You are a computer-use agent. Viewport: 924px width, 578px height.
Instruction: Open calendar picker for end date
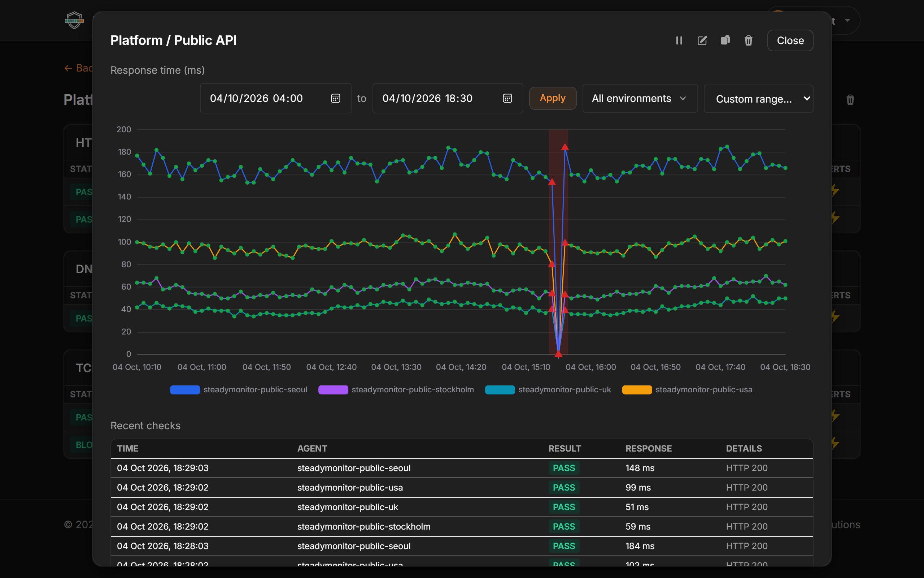[507, 98]
